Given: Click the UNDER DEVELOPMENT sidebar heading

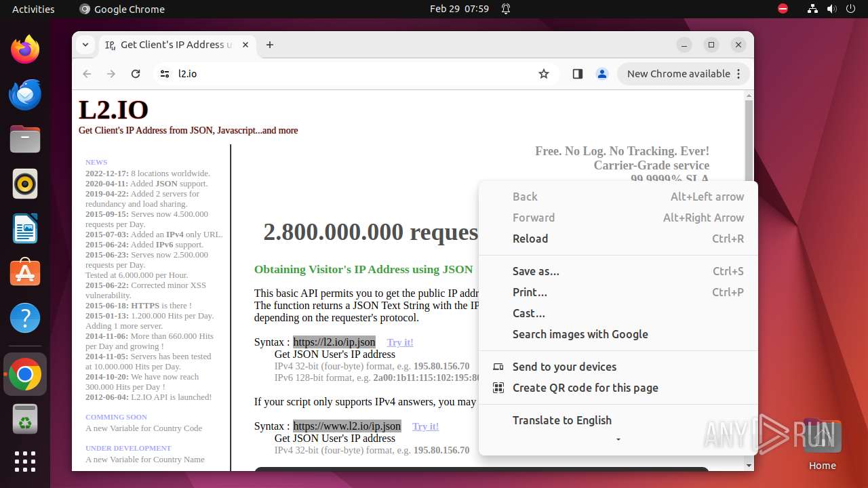Looking at the screenshot, I should [x=128, y=449].
